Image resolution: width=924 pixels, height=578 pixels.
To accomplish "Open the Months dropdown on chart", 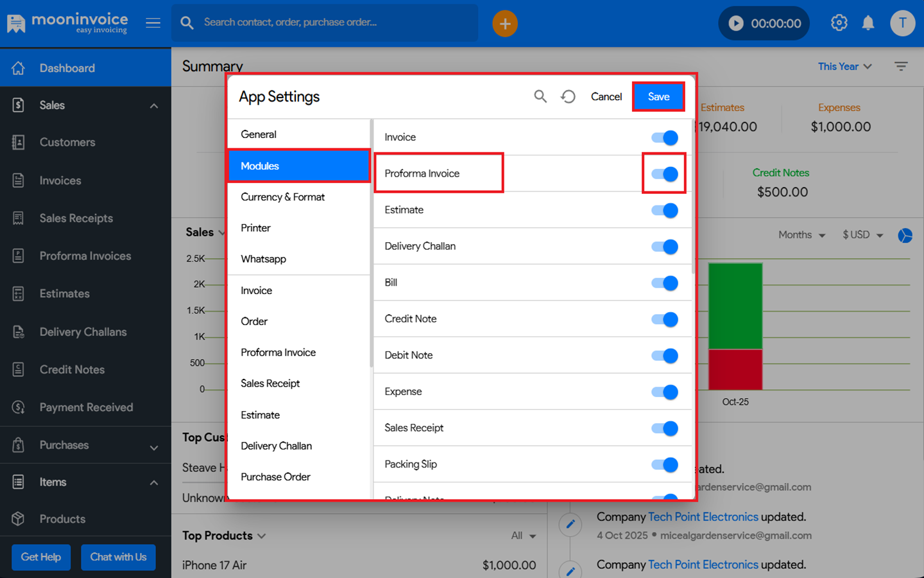I will coord(801,234).
